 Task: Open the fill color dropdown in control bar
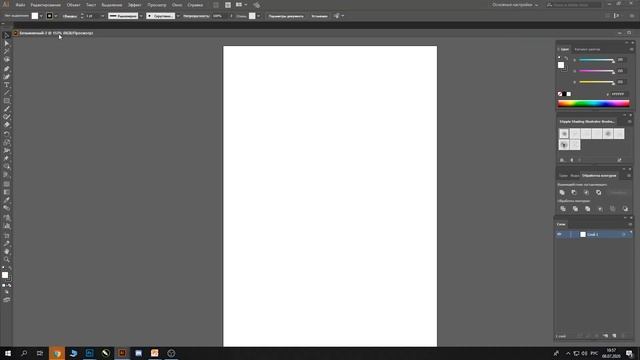pyautogui.click(x=41, y=16)
